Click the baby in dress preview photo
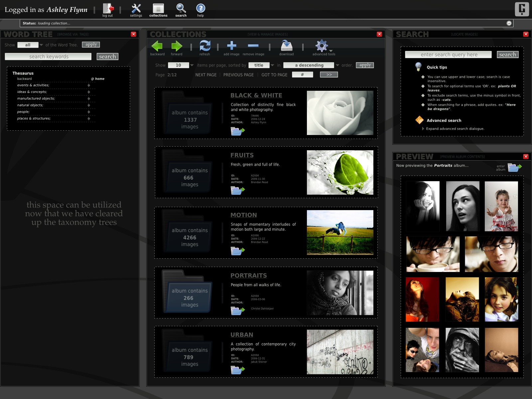This screenshot has height=399, width=532. pyautogui.click(x=501, y=206)
